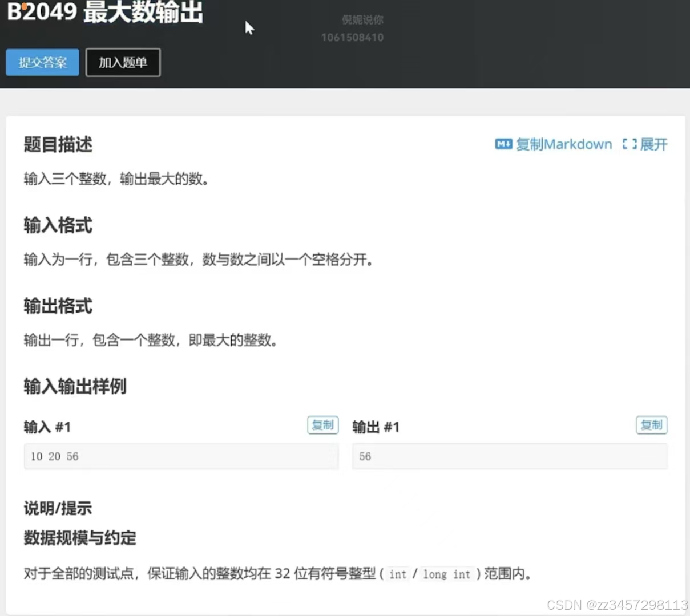The width and height of the screenshot is (690, 616).
Task: Click the 说明/提示 heading
Action: [x=58, y=509]
